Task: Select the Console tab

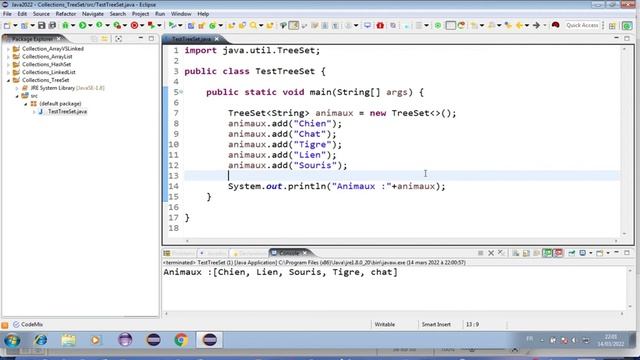Action: click(289, 253)
